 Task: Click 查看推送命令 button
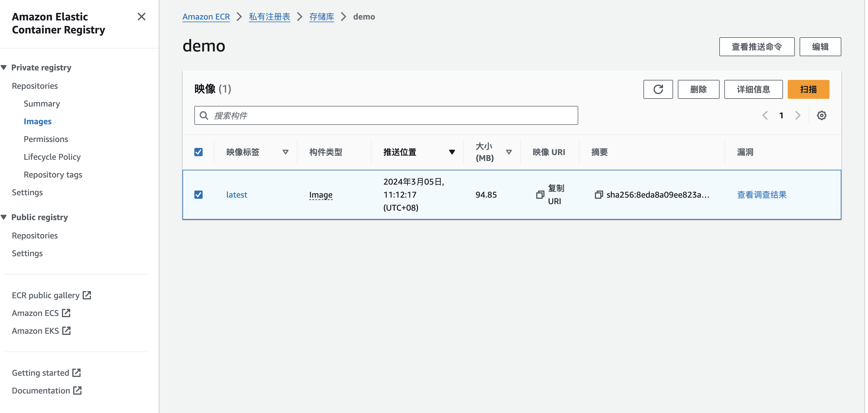756,47
